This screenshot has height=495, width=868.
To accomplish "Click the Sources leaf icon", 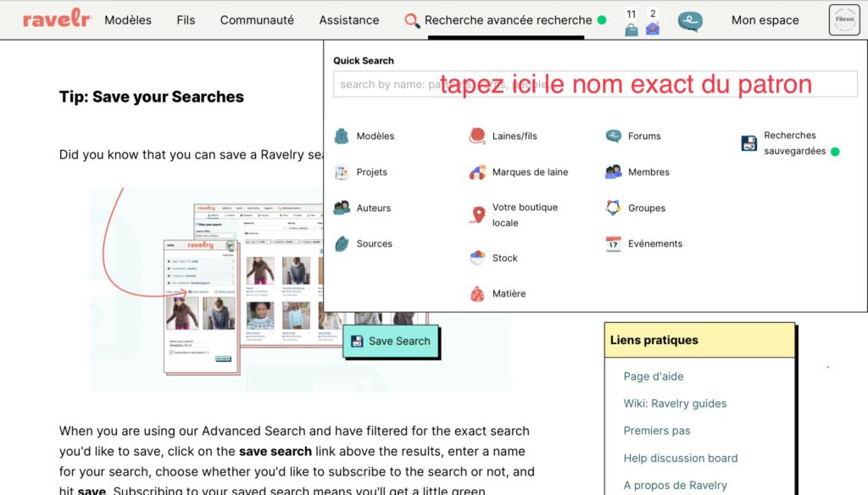I will coord(342,243).
